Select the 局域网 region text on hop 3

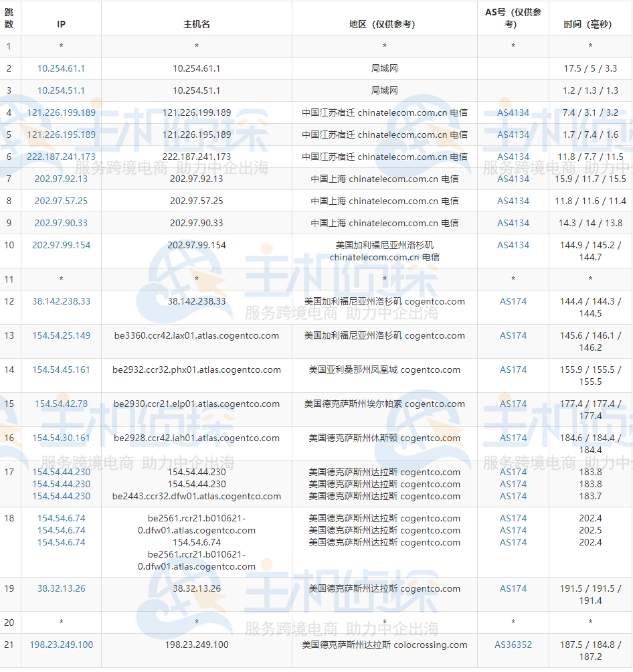tap(384, 90)
